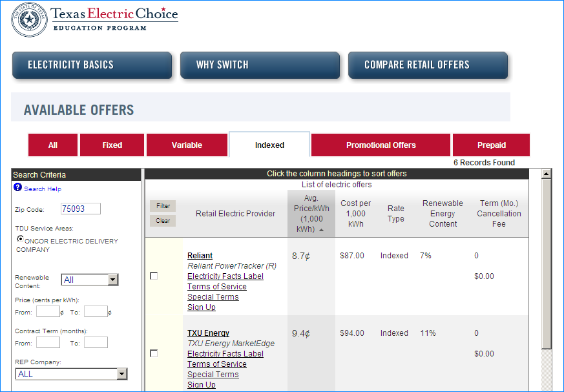Open Electricity Basics section
Screen dimensions: 564x392
(92, 65)
